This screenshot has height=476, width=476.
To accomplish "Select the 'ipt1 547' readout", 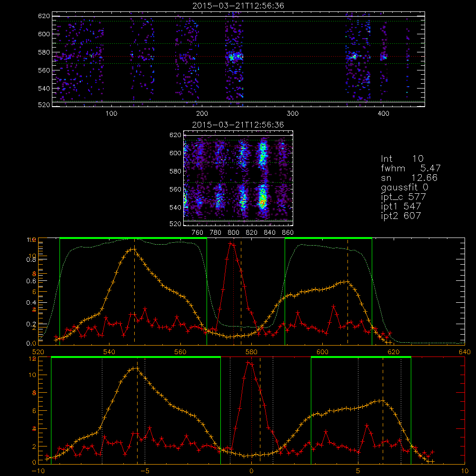I will tap(401, 207).
